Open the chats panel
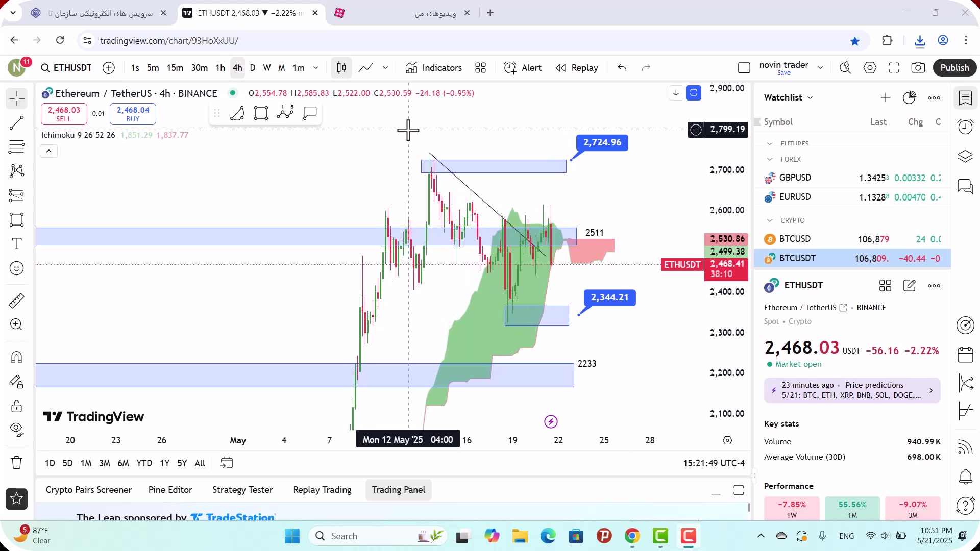The height and width of the screenshot is (551, 980). point(965,186)
